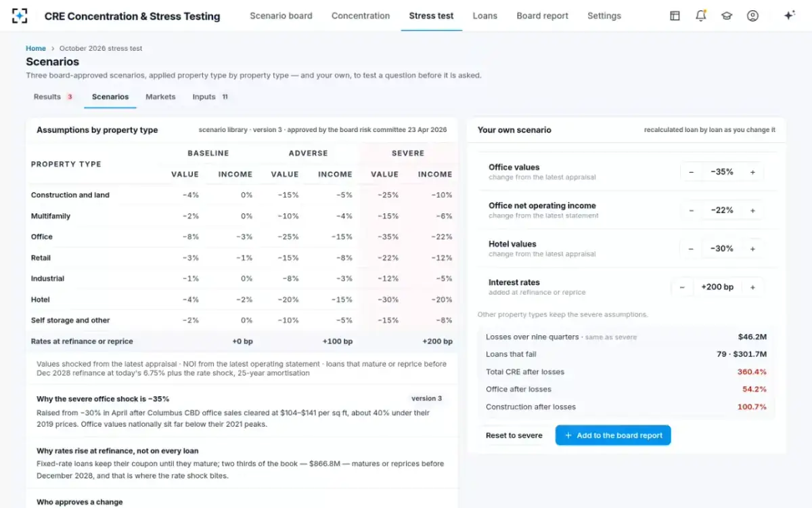Image resolution: width=812 pixels, height=508 pixels.
Task: Launch the sparkle AI assistant icon
Action: [x=789, y=16]
